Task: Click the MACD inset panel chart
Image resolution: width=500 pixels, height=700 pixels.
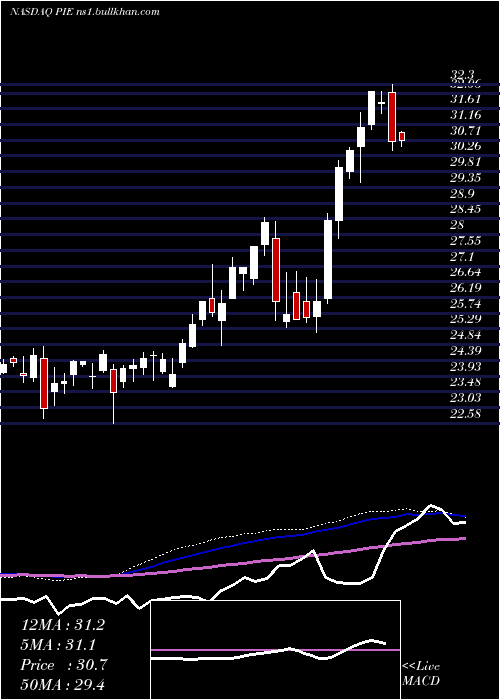Action: point(275,650)
